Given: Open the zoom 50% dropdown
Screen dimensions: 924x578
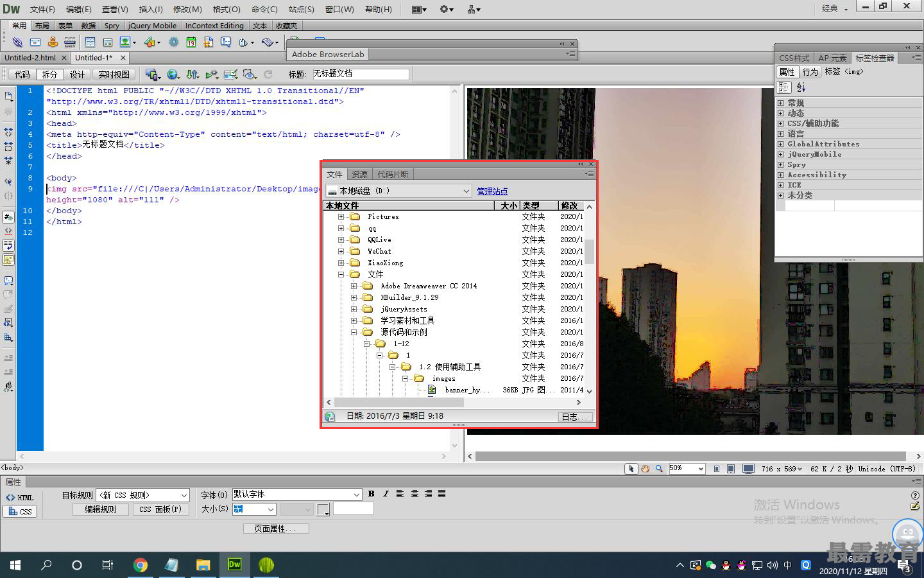Looking at the screenshot, I should (687, 469).
